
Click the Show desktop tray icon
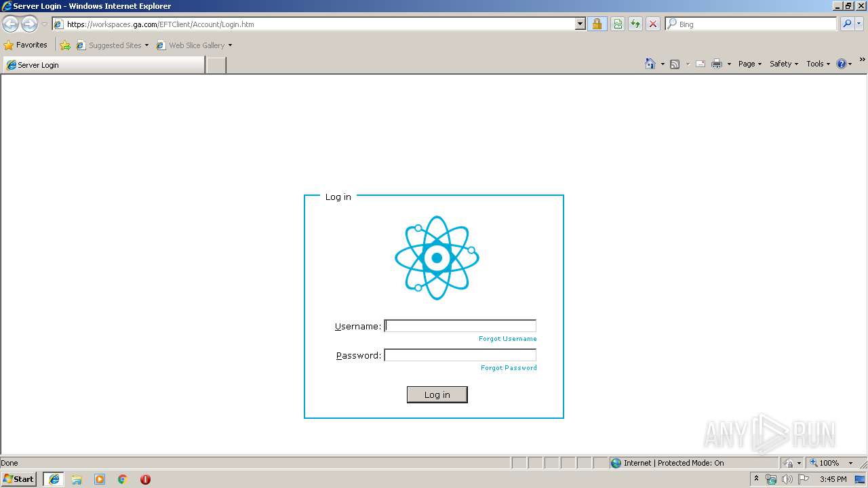coord(861,479)
